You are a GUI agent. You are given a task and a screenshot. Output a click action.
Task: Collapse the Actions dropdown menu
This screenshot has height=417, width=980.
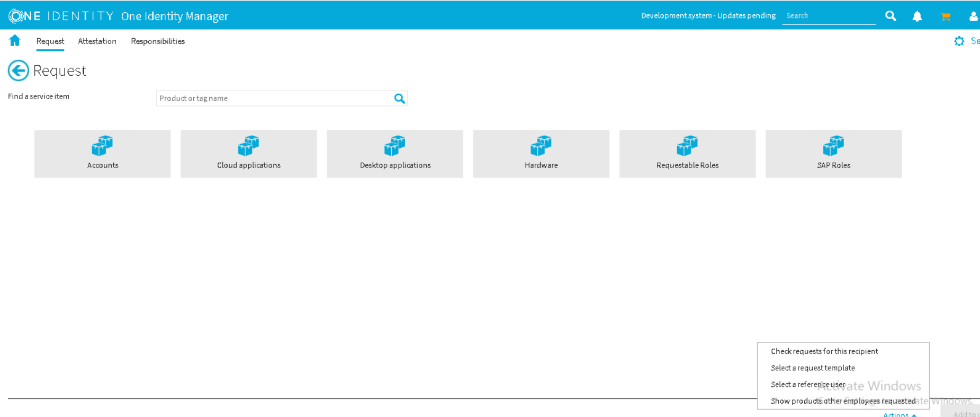click(x=900, y=414)
